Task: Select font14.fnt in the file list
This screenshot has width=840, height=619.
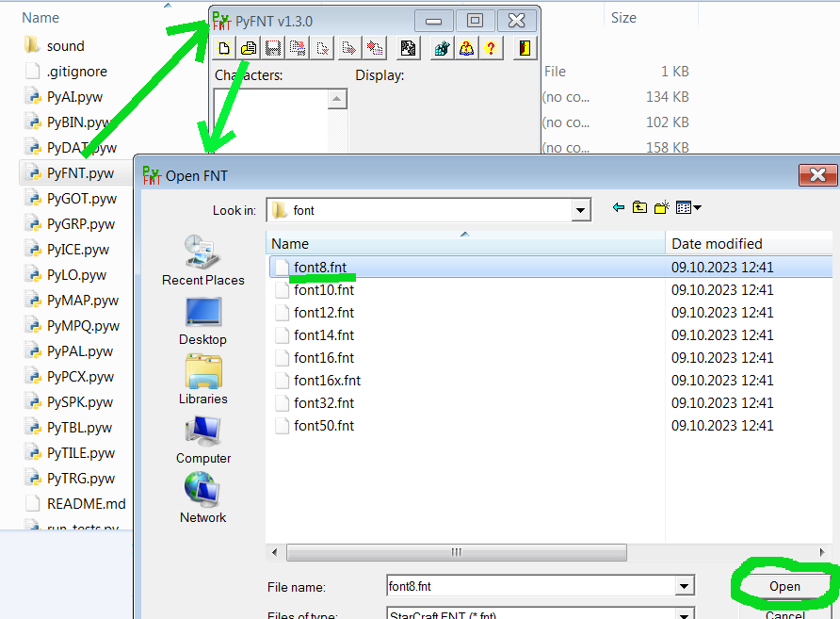Action: coord(324,335)
